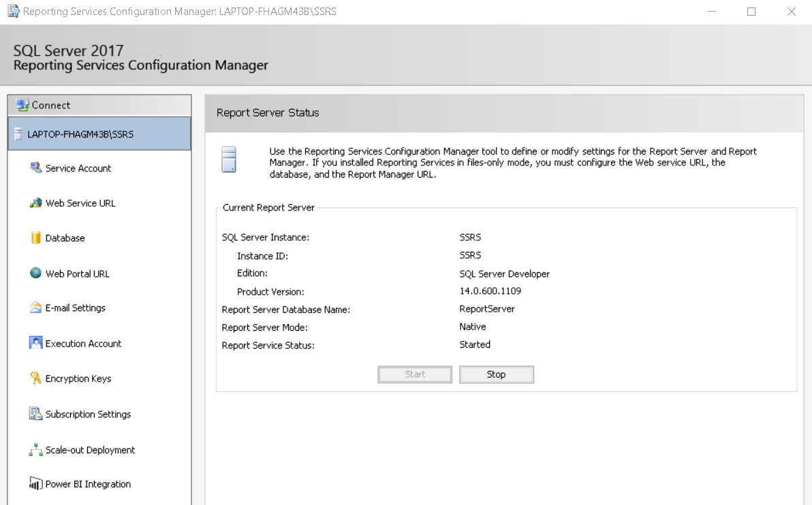Open the Database configuration page
The height and width of the screenshot is (505, 812).
tap(65, 238)
